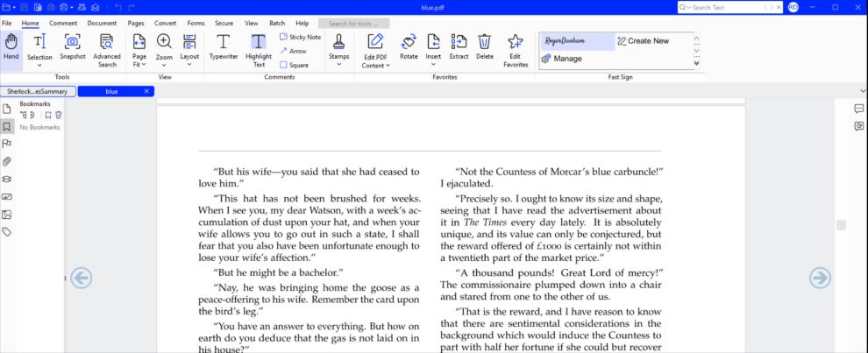868x353 pixels.
Task: Open Advanced Search
Action: [x=107, y=51]
